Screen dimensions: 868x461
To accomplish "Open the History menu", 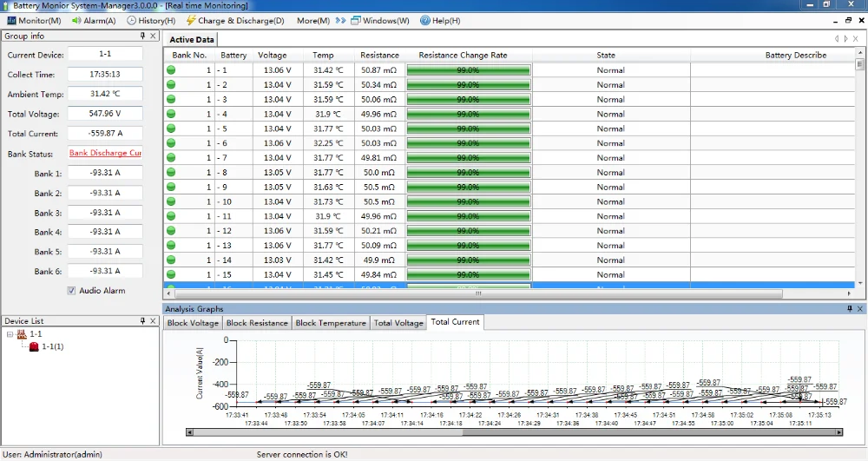I will [150, 20].
